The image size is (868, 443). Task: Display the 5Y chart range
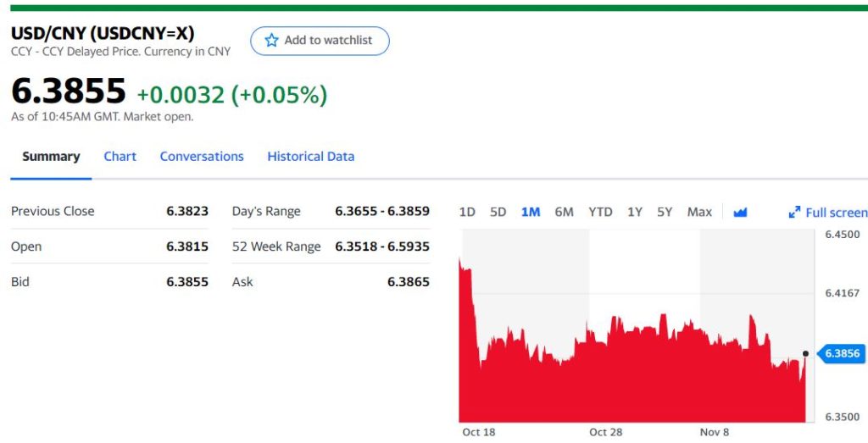click(x=665, y=212)
